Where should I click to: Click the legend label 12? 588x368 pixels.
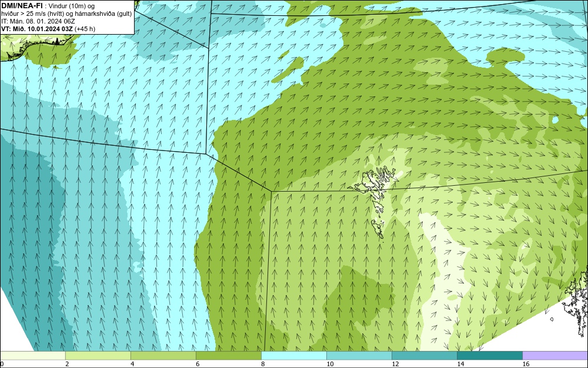point(395,364)
